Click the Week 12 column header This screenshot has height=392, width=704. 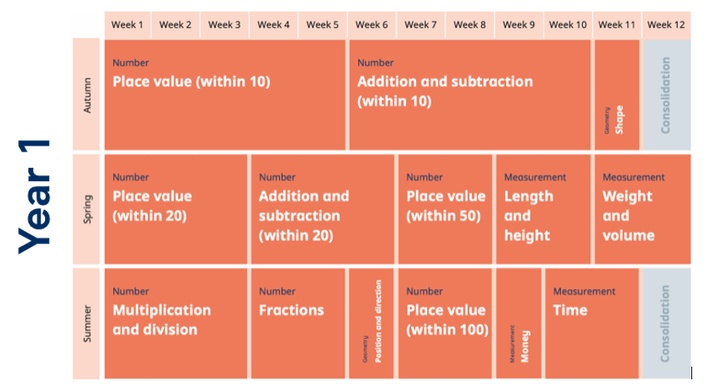tap(666, 25)
